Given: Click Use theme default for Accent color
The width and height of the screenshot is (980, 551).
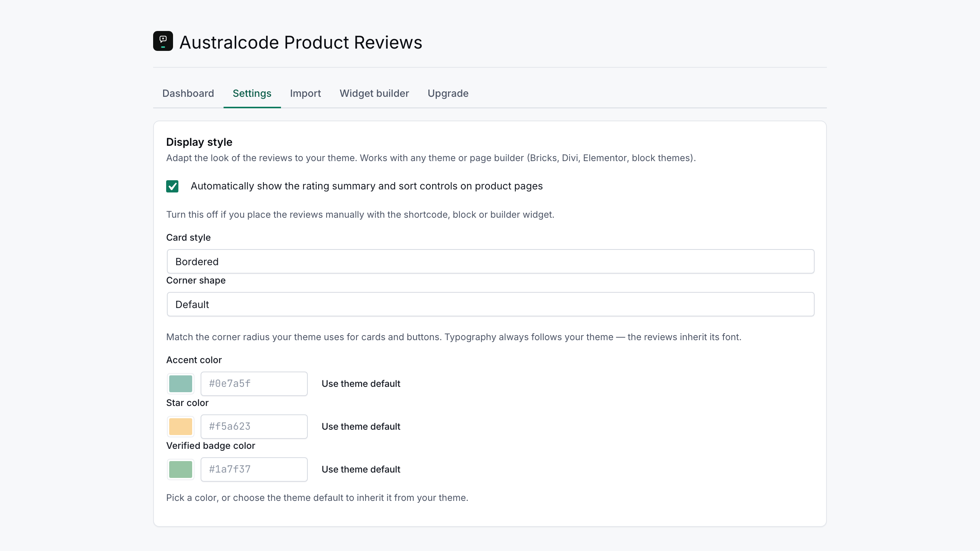Looking at the screenshot, I should pos(361,384).
